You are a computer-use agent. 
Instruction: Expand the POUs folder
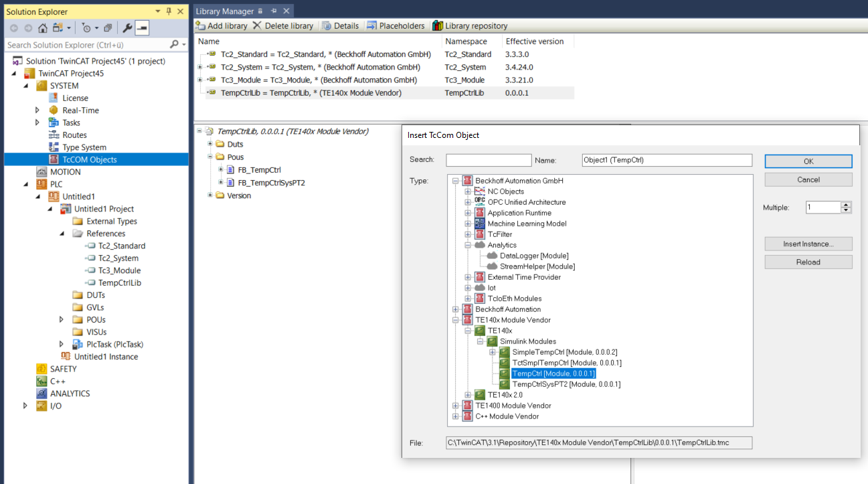62,320
